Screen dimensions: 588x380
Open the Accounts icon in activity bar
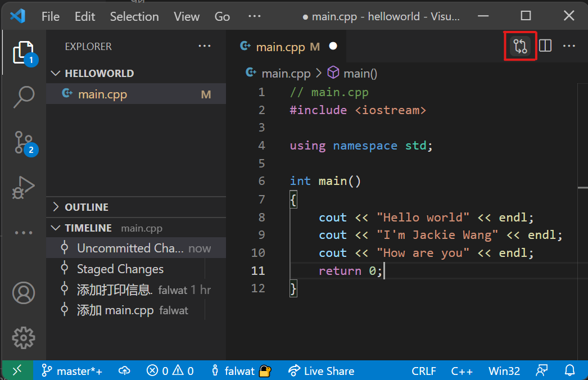tap(24, 293)
